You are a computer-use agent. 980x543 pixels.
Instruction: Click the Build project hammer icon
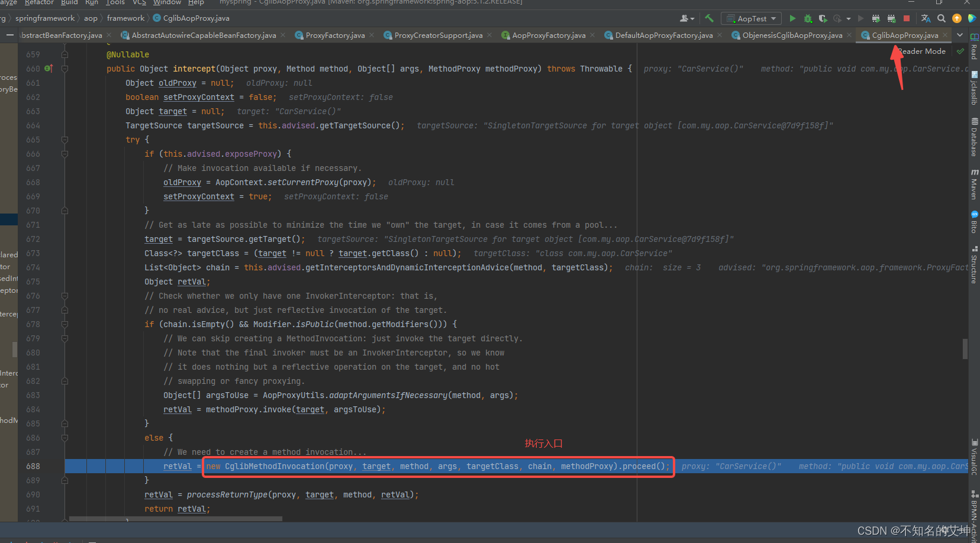pyautogui.click(x=709, y=18)
